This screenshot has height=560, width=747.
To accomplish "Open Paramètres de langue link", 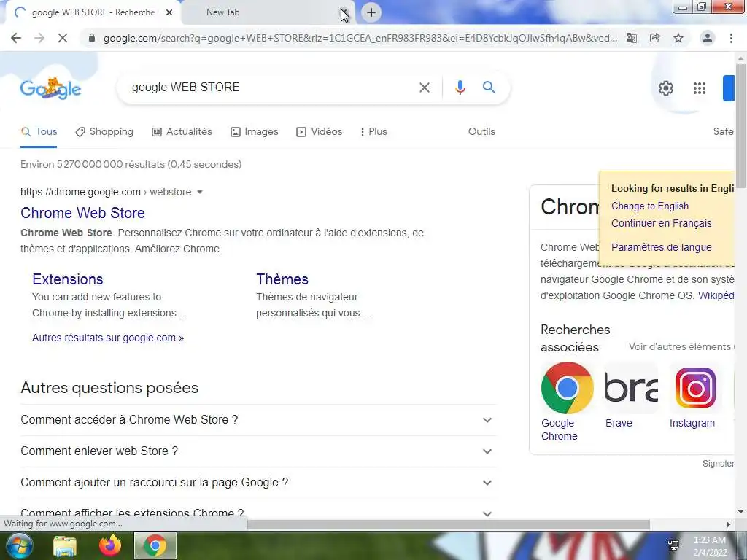I will [661, 247].
